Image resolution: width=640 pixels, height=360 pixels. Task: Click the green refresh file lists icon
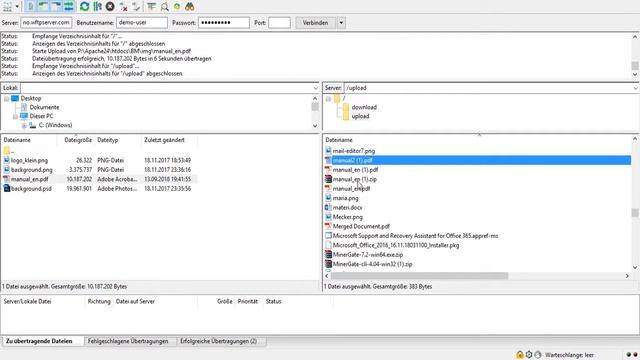coord(84,7)
